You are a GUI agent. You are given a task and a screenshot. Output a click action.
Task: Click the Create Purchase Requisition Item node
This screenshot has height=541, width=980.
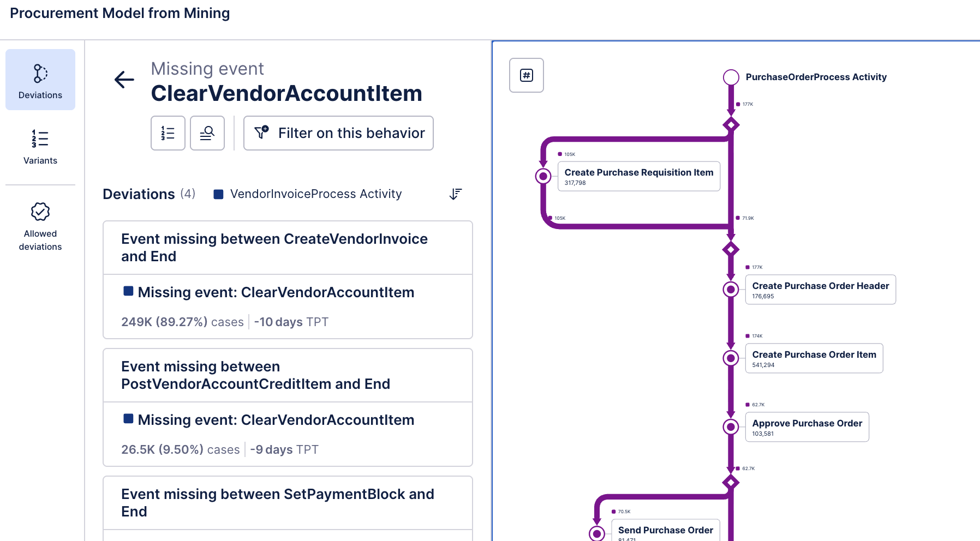(x=638, y=176)
